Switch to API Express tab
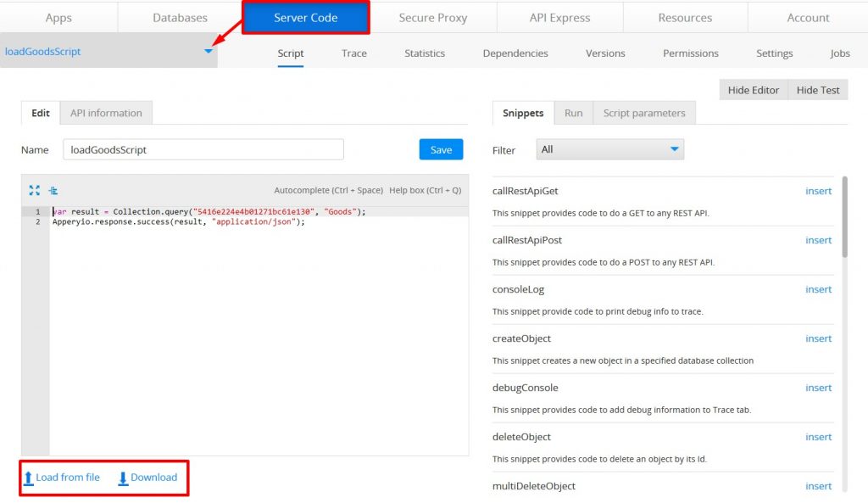Screen dimensions: 868x503 click(x=559, y=17)
